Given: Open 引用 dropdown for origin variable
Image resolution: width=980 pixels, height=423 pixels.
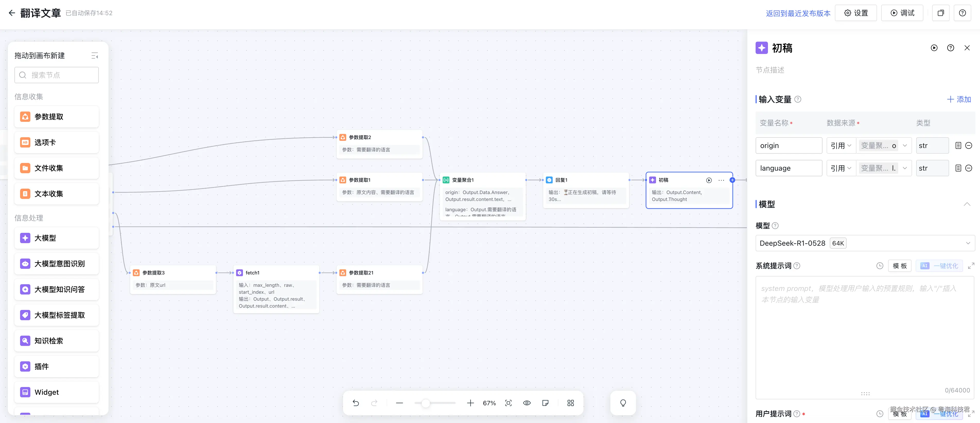Looking at the screenshot, I should (x=841, y=145).
